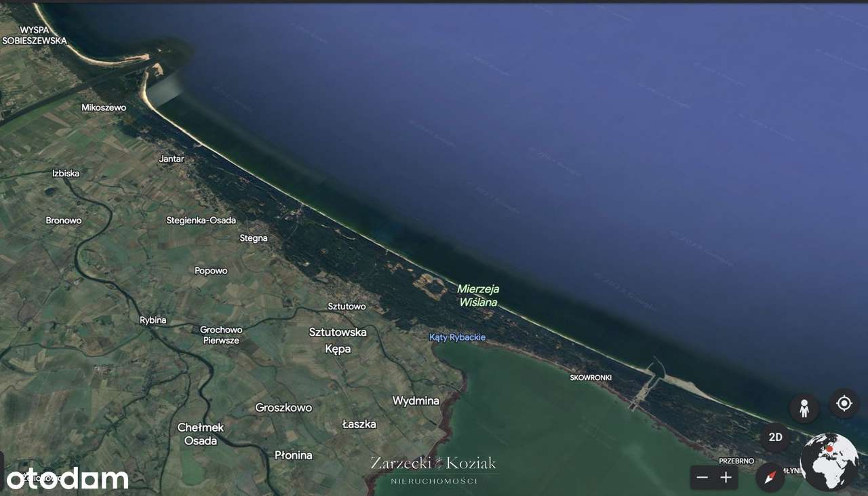The width and height of the screenshot is (868, 496).
Task: Select the Mierzeja Wiślana label
Action: (478, 296)
